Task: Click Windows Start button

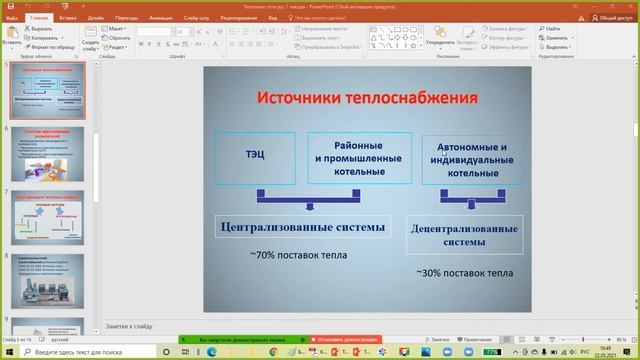Action: (x=9, y=352)
